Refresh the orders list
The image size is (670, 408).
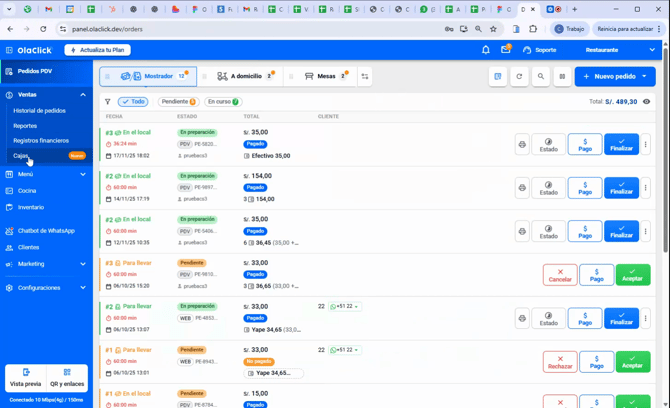pyautogui.click(x=519, y=76)
